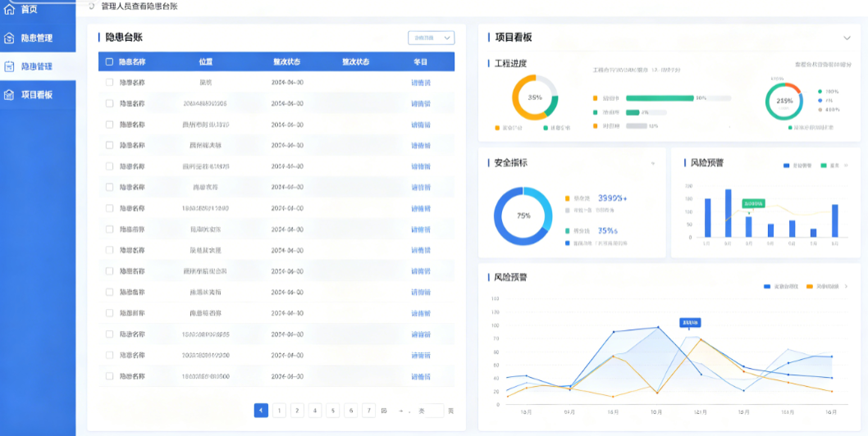
Task: Click the 3999%+ value in 安全指标
Action: tap(613, 198)
